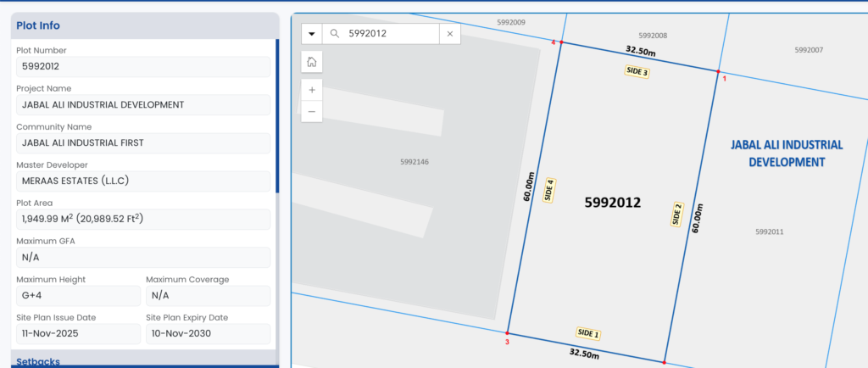Open the search source dropdown arrow

(x=312, y=34)
